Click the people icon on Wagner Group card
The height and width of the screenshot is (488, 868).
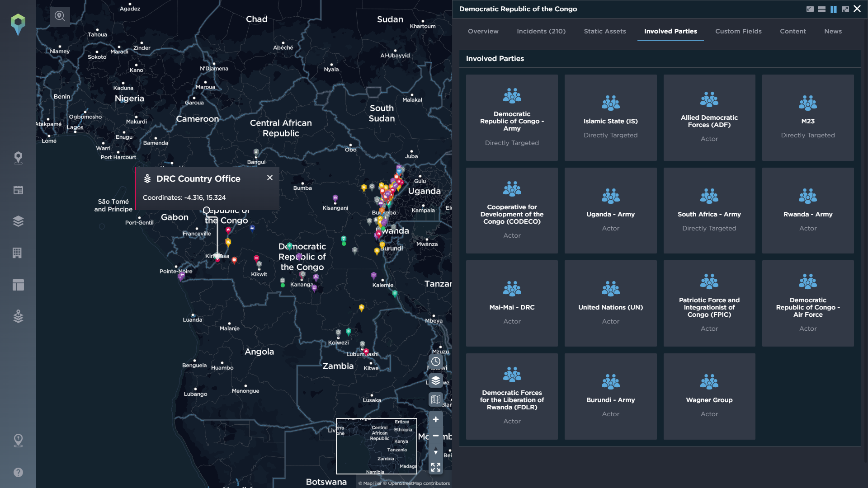pos(709,382)
